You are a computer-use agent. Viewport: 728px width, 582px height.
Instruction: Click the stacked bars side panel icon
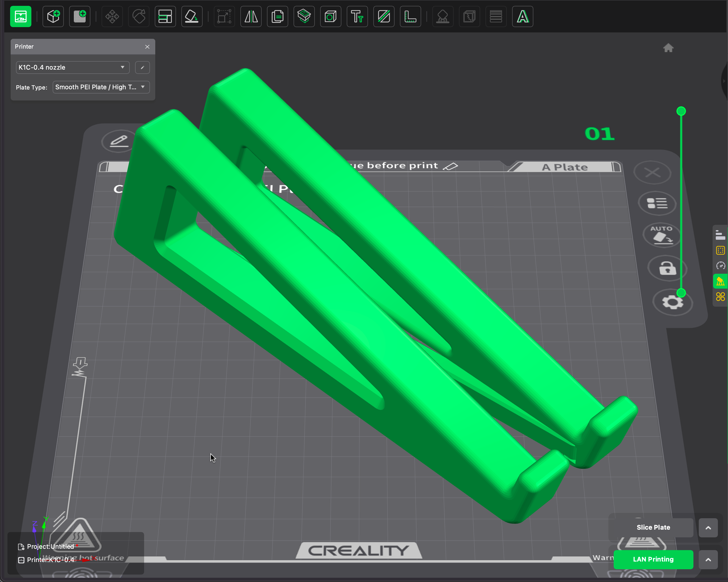(720, 235)
